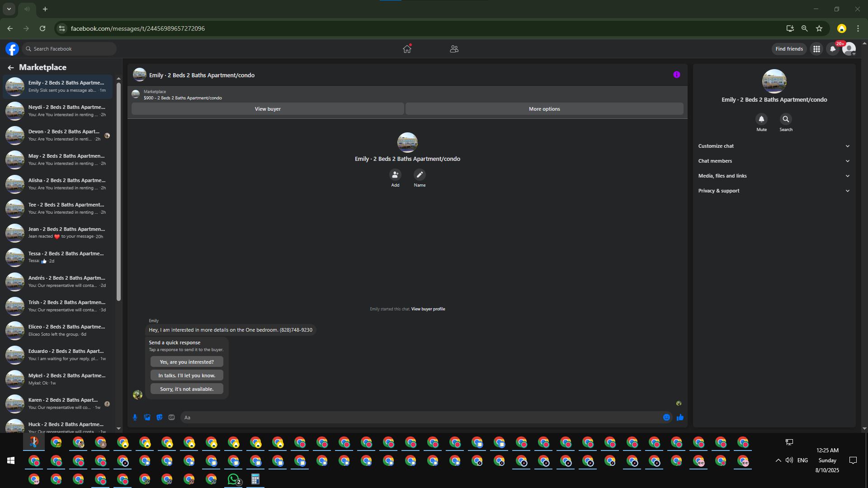Send a thumbs-up like
Image resolution: width=868 pixels, height=488 pixels.
click(680, 418)
